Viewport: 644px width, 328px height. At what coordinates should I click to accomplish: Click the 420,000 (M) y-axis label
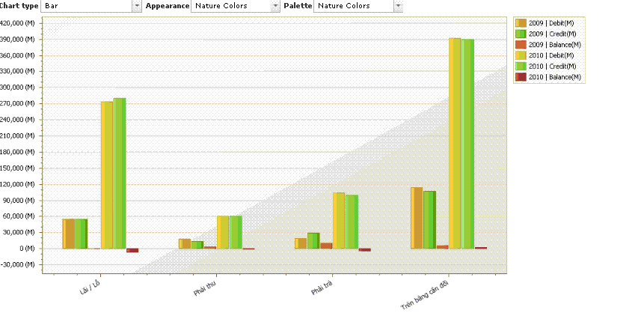point(18,23)
